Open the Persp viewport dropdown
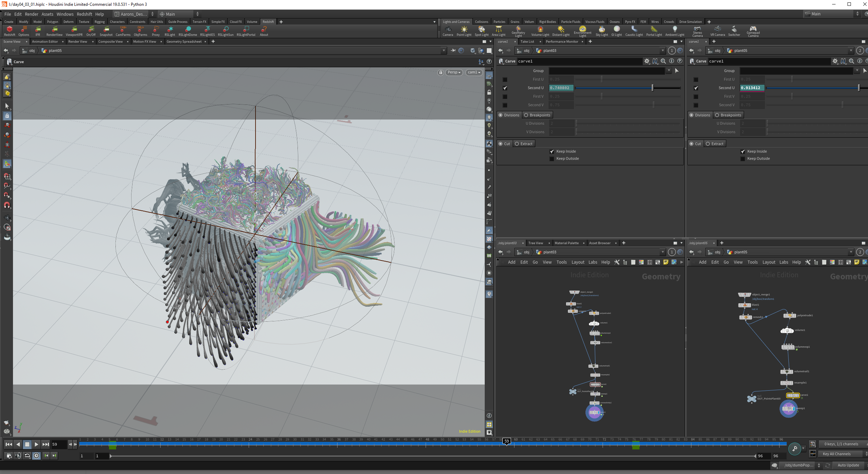This screenshot has height=474, width=868. 454,72
